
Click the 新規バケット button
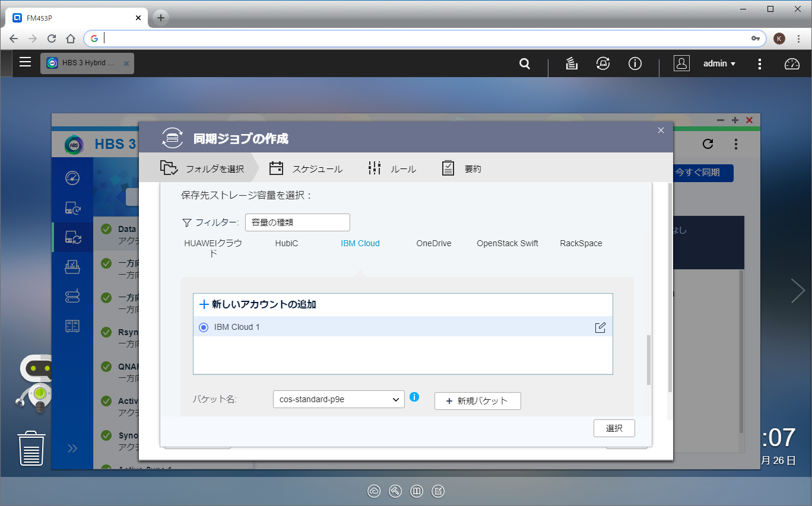tap(477, 401)
